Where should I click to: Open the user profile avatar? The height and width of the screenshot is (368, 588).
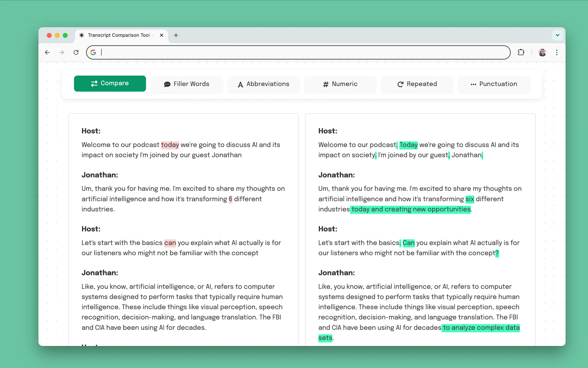[x=542, y=52]
